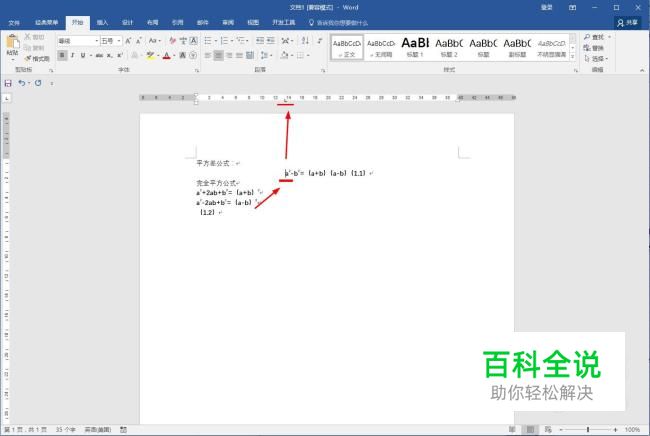Insert enclosed character icon

[x=193, y=55]
